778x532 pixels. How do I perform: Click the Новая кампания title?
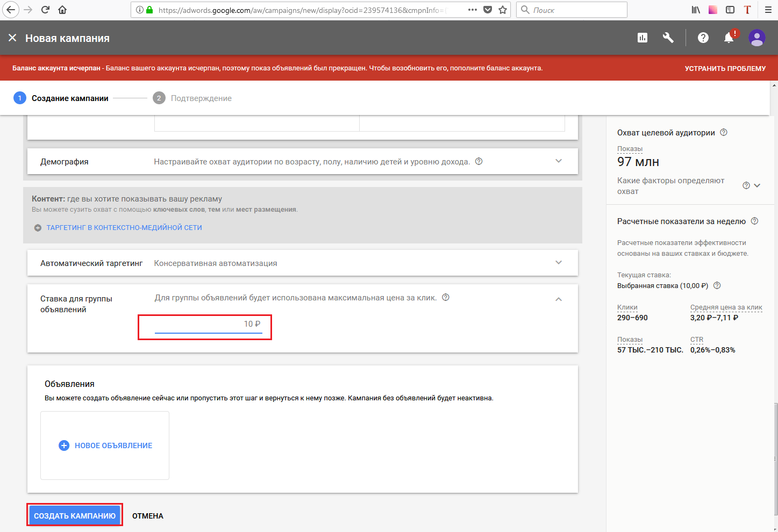point(67,38)
